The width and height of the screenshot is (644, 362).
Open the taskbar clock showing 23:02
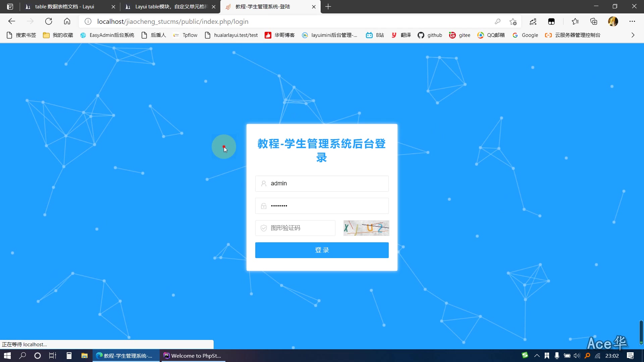(x=612, y=356)
